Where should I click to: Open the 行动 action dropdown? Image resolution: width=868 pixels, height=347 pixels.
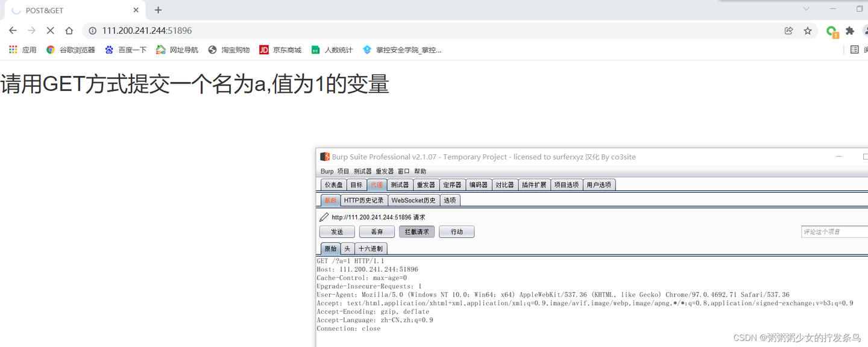(x=456, y=231)
